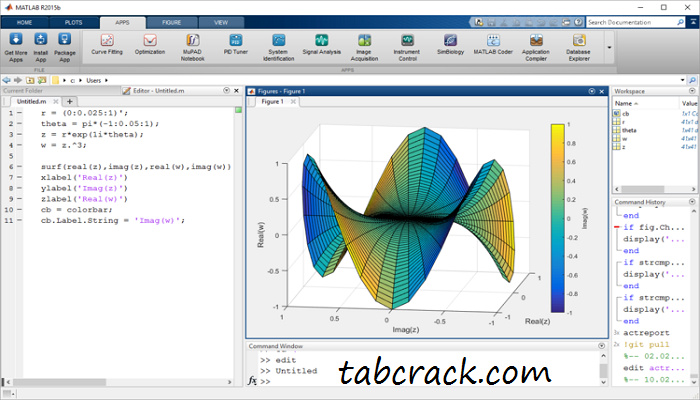Open Image Acquisition app
The image size is (700, 400).
pyautogui.click(x=364, y=47)
